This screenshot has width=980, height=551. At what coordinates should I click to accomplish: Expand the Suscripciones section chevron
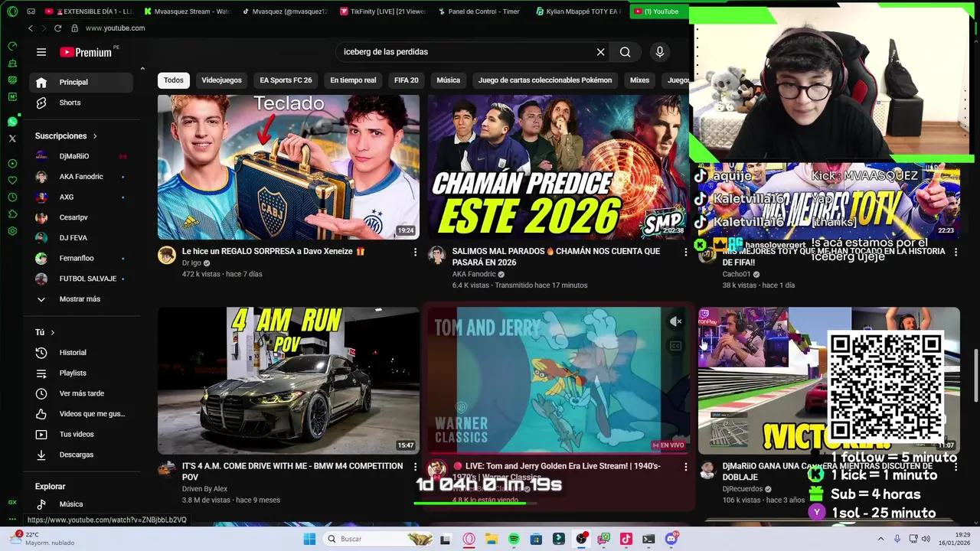pos(95,136)
